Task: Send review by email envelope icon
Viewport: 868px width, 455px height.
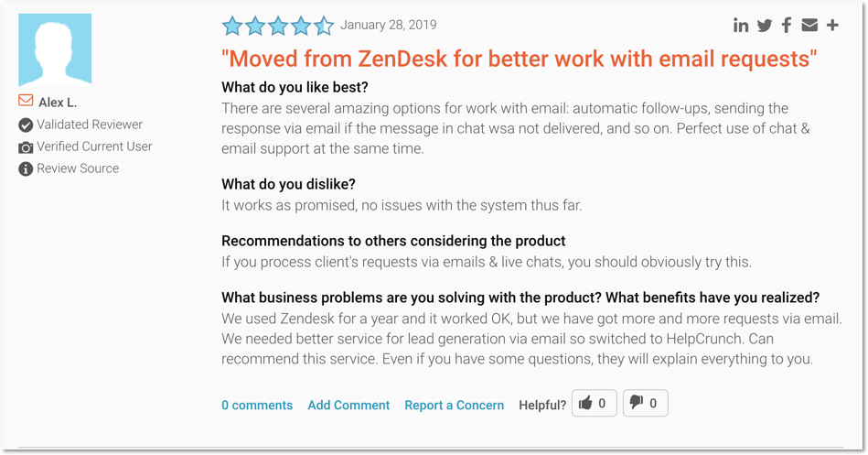Action: [x=809, y=25]
